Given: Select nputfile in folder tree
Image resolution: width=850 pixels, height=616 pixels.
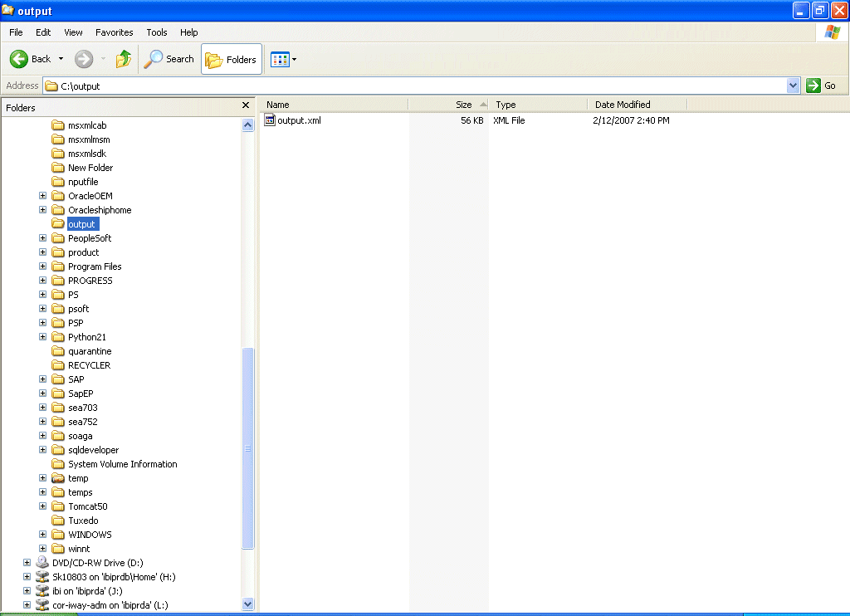Looking at the screenshot, I should tap(83, 182).
